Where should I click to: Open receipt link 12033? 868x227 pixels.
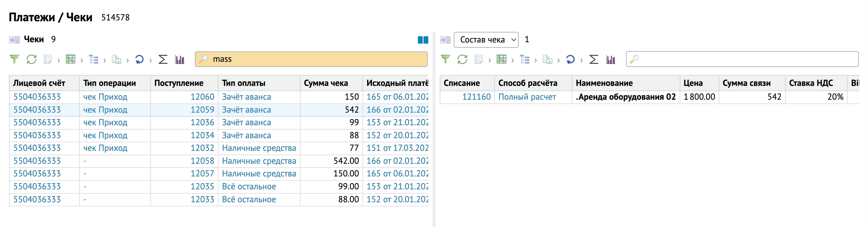202,199
